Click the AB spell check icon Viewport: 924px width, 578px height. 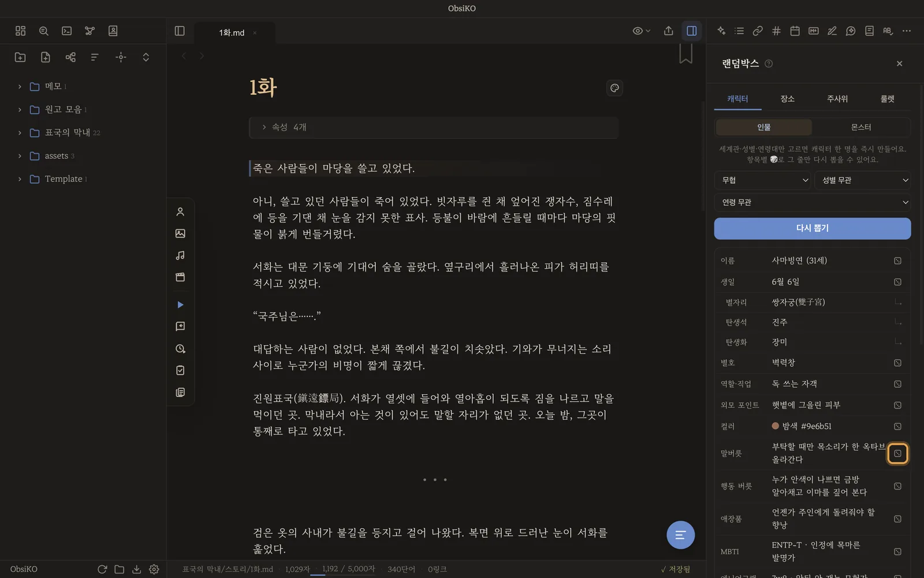point(888,31)
